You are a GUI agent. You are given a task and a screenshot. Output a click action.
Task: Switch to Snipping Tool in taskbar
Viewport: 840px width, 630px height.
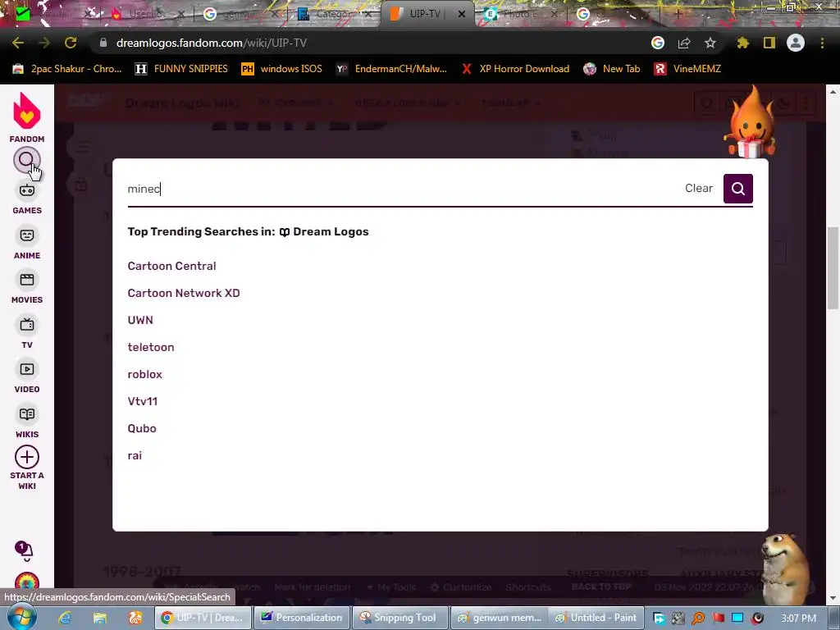point(399,618)
